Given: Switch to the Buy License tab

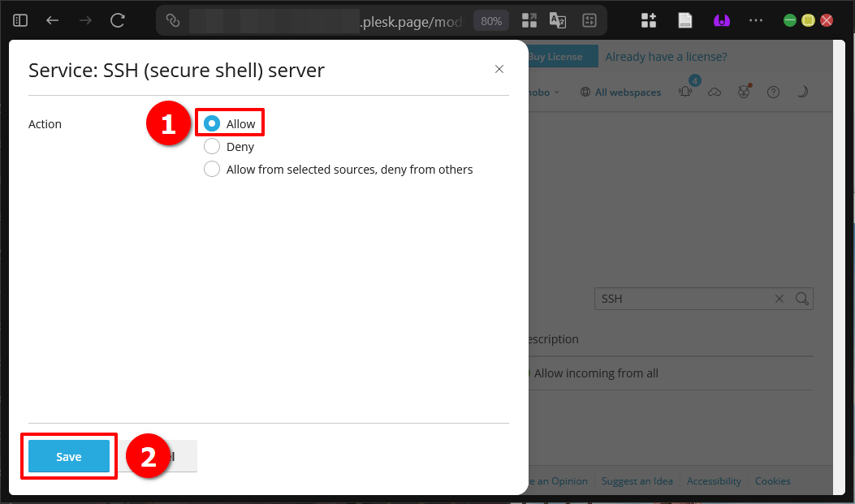Looking at the screenshot, I should [x=558, y=56].
